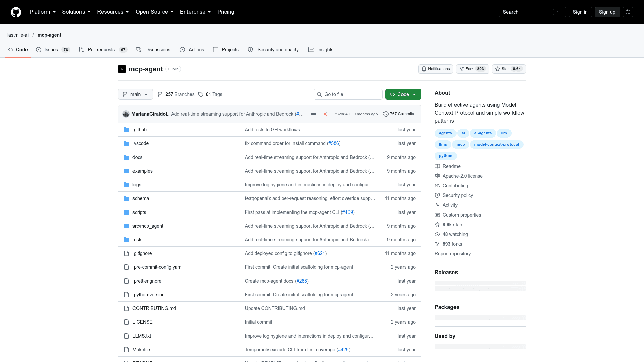This screenshot has width=644, height=362.
Task: Open the Discussions tab
Action: pos(153,50)
